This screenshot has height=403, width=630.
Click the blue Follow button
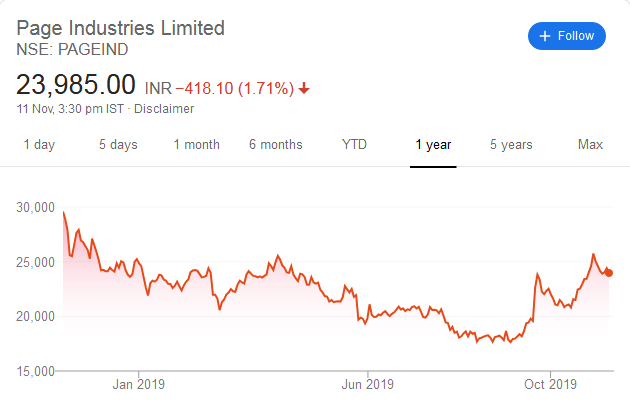coord(567,36)
